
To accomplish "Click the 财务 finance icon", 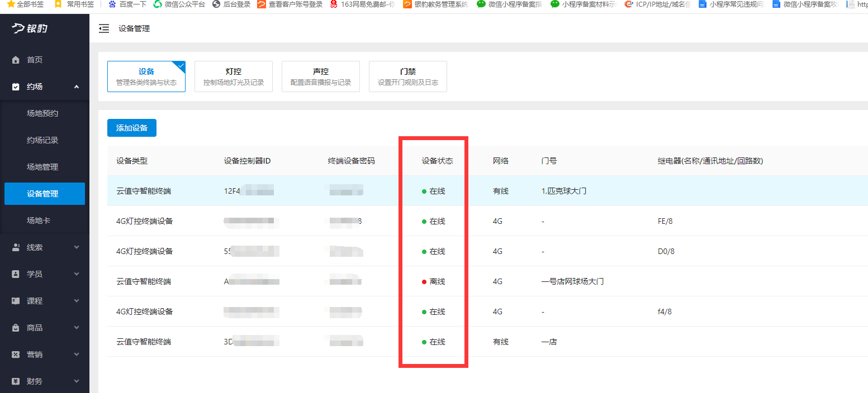I will pyautogui.click(x=14, y=381).
